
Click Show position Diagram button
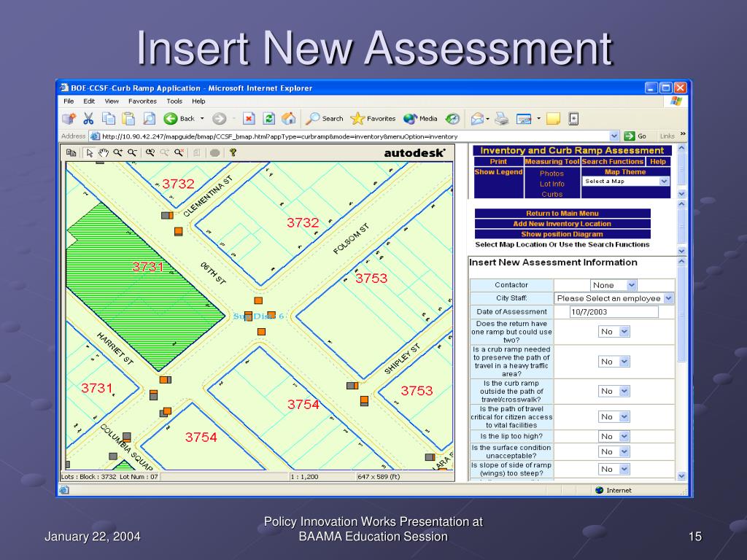(x=562, y=234)
